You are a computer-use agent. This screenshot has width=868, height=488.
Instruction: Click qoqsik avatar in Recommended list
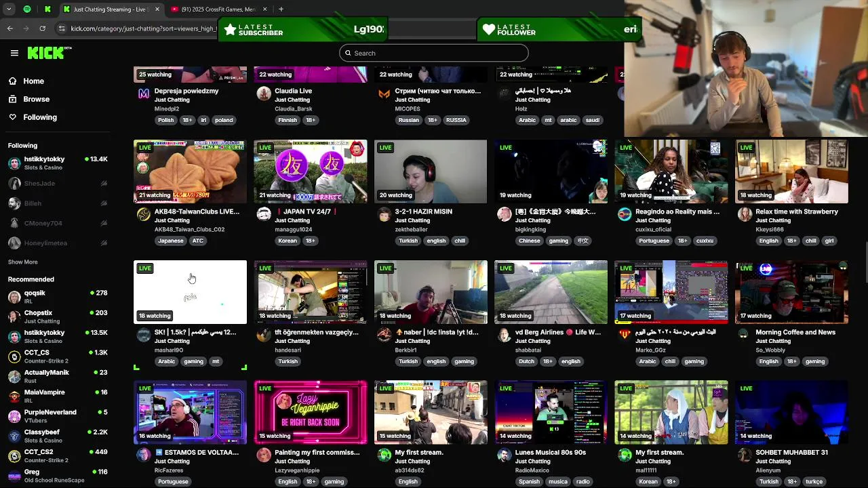point(14,297)
